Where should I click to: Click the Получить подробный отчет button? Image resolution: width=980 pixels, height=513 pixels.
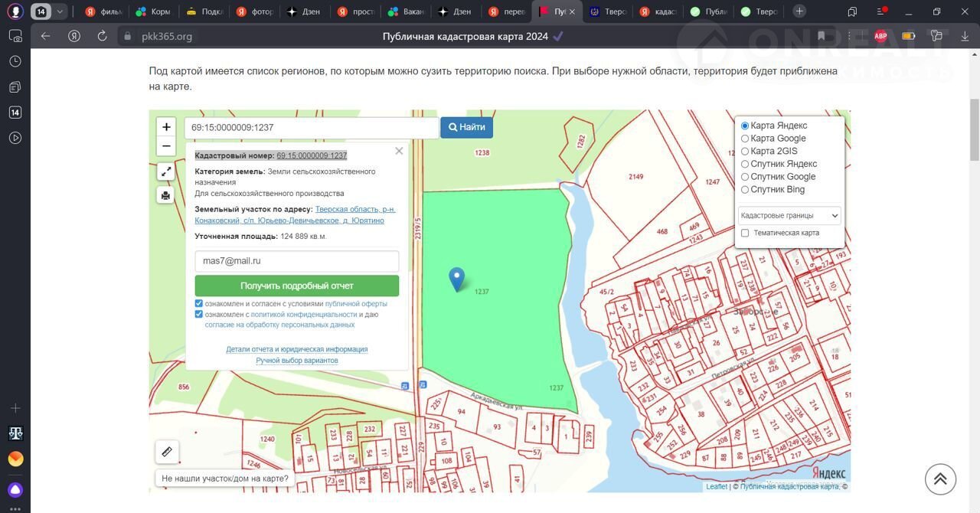point(296,286)
